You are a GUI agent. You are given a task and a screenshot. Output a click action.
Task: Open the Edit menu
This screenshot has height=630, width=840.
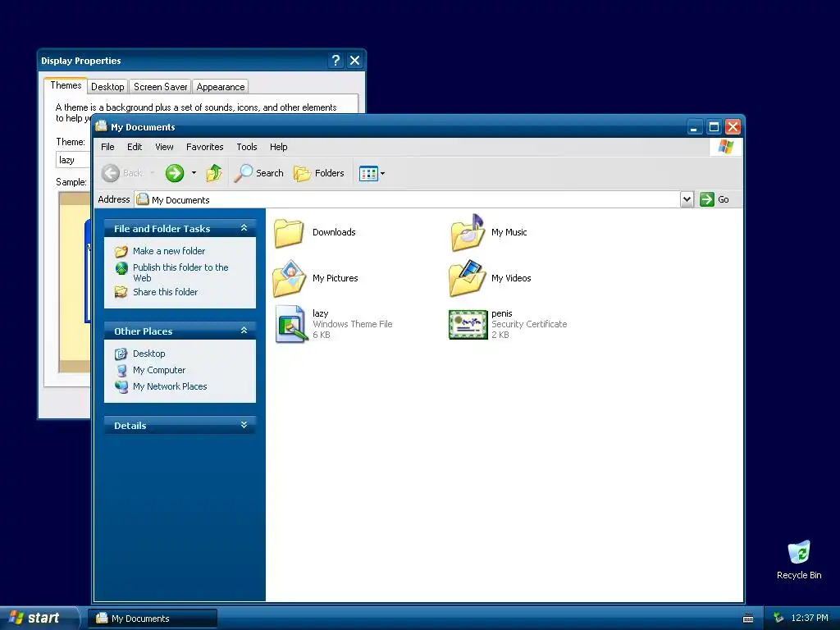click(x=135, y=147)
